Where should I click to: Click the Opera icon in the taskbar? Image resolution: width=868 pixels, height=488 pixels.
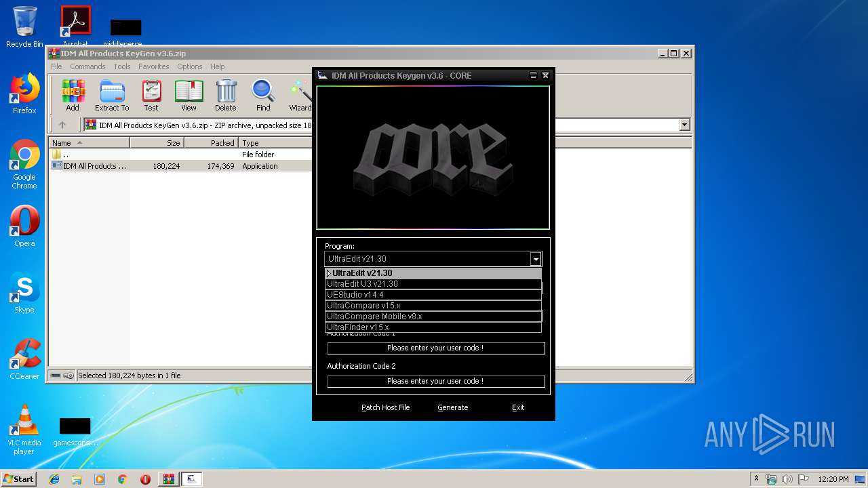(145, 479)
